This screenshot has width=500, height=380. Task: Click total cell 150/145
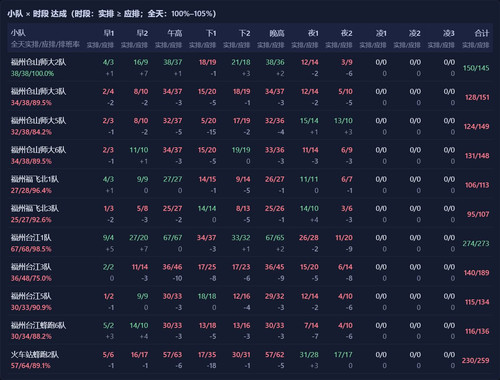476,68
